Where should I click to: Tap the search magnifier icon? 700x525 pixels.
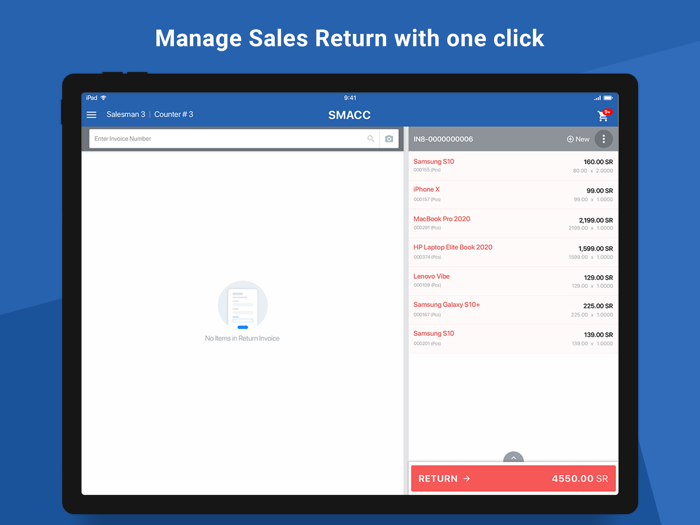371,138
